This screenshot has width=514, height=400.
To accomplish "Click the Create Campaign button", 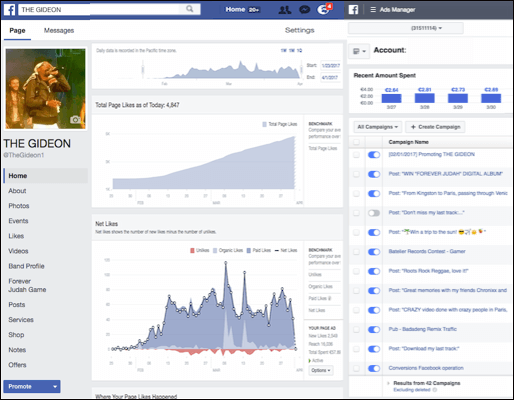I will (x=435, y=127).
